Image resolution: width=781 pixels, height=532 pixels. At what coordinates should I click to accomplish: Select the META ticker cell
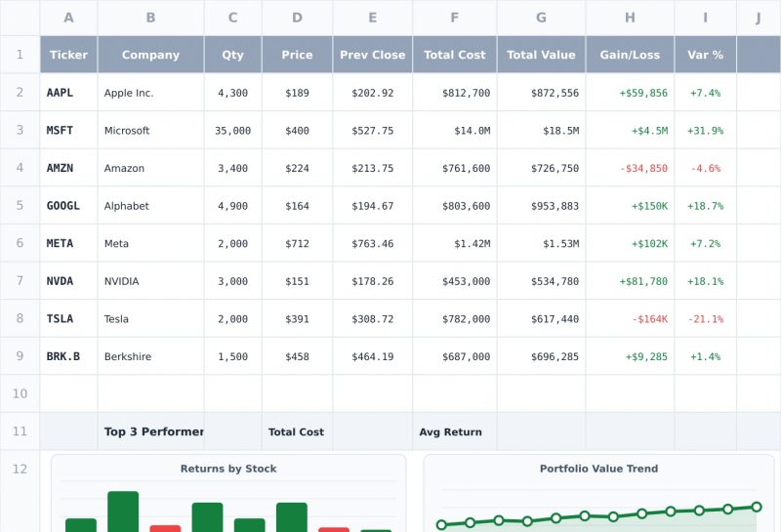pos(68,243)
